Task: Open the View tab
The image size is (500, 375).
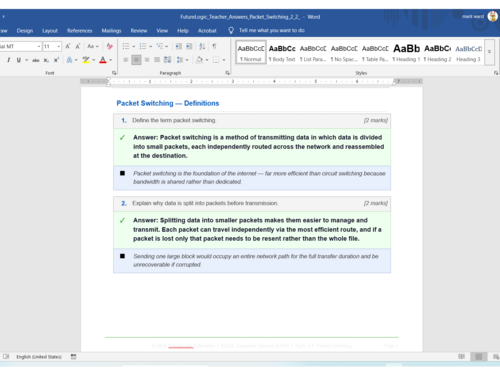Action: [x=162, y=31]
